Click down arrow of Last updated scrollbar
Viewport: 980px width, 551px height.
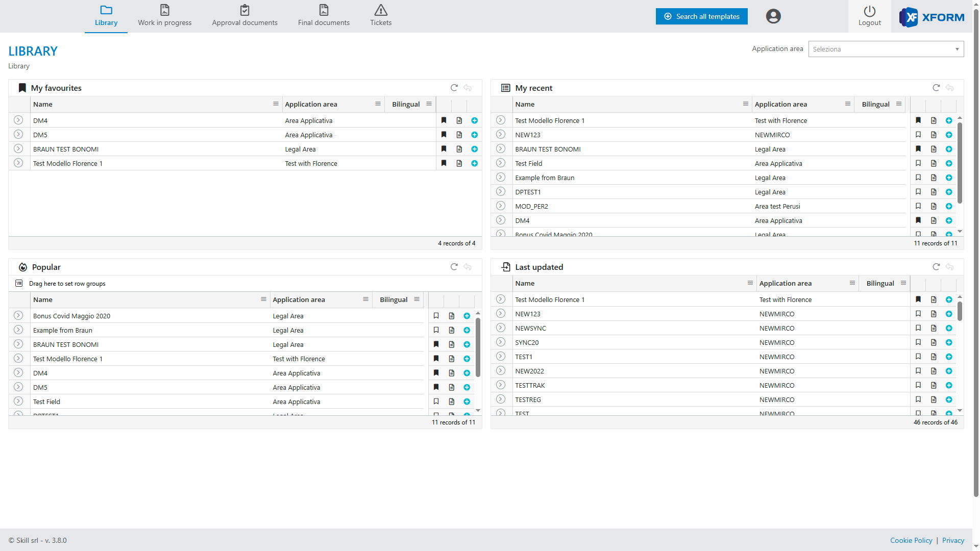[960, 410]
